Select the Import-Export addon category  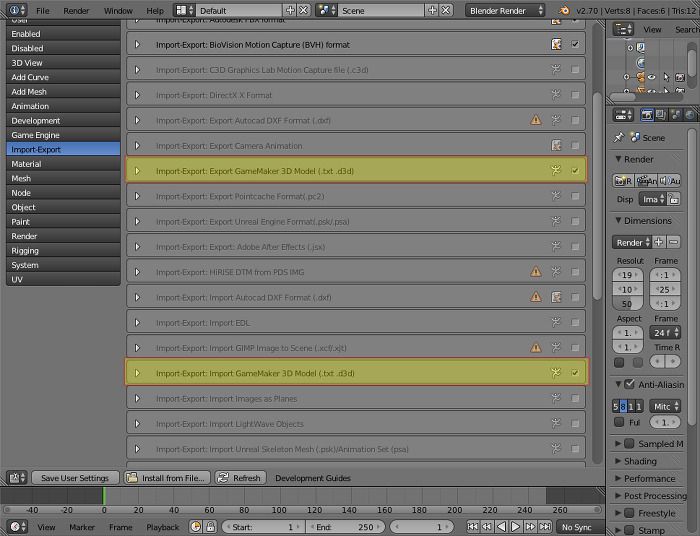(63, 149)
